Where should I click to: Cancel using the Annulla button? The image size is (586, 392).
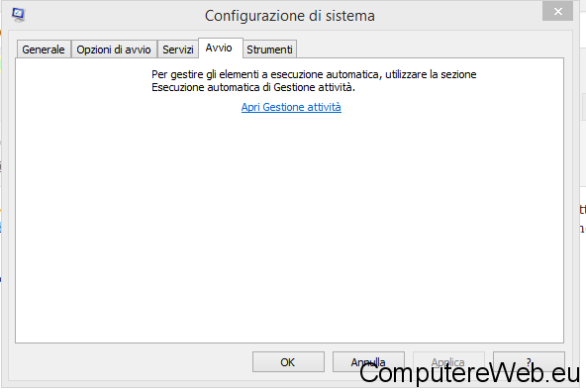(x=368, y=362)
